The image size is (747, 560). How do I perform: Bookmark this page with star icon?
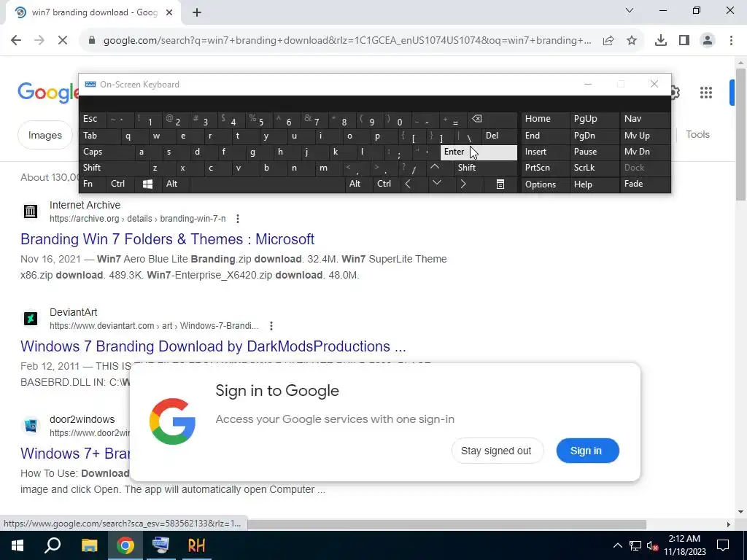click(632, 41)
